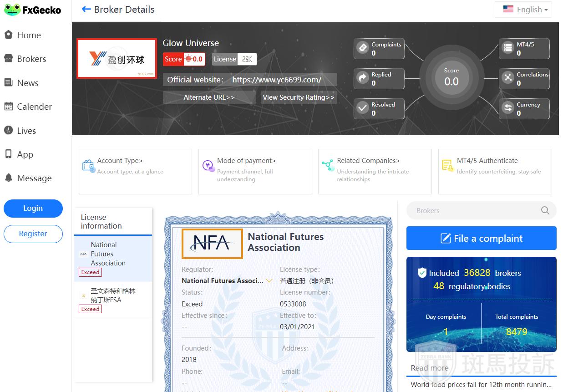The height and width of the screenshot is (392, 563).
Task: Click the File a complaint button
Action: pyautogui.click(x=481, y=238)
